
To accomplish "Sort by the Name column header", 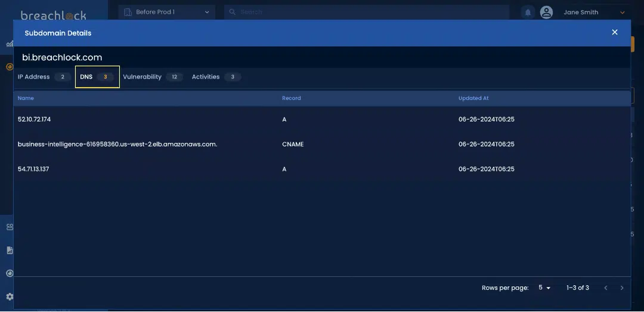I will click(26, 98).
